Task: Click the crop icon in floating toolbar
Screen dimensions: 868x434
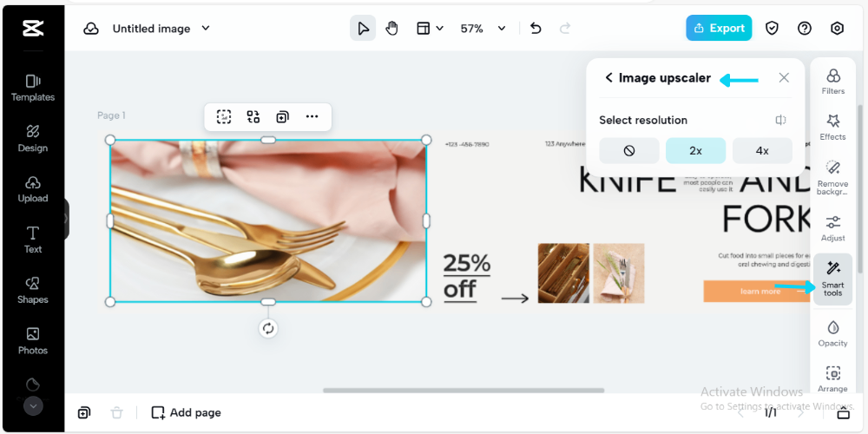Action: [x=224, y=116]
